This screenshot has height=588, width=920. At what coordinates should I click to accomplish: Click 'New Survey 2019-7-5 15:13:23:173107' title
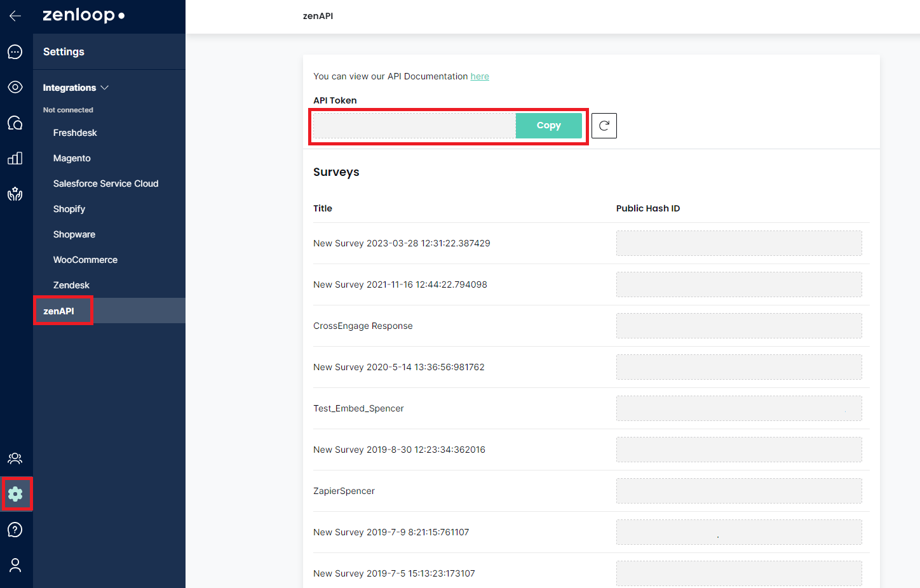[394, 573]
